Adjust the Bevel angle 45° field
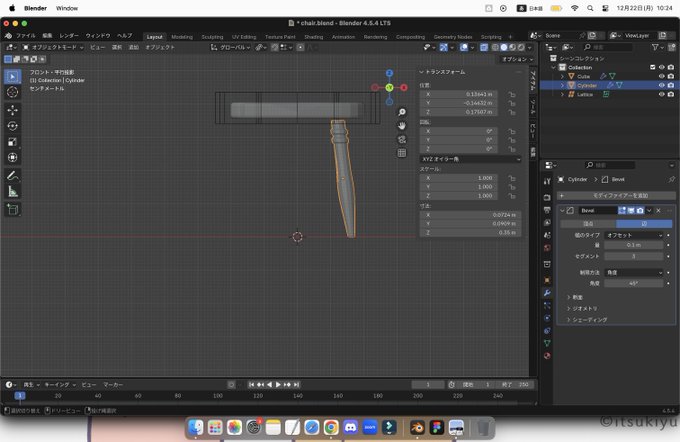The image size is (680, 442). [634, 283]
